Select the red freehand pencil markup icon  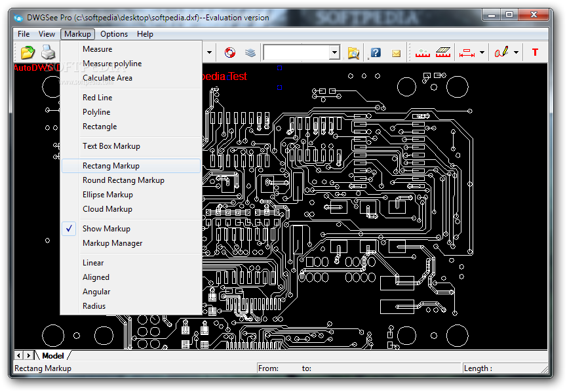point(501,52)
